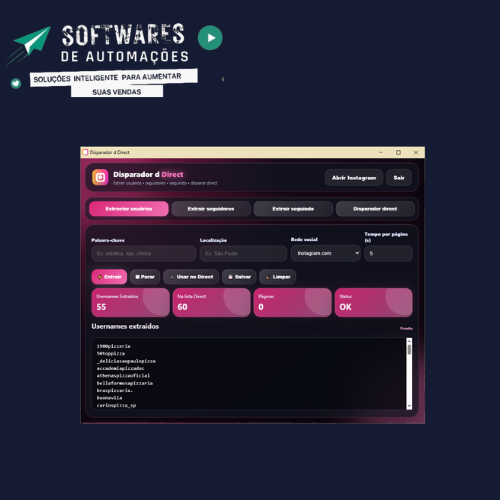
Task: Click the green play button icon
Action: [210, 38]
